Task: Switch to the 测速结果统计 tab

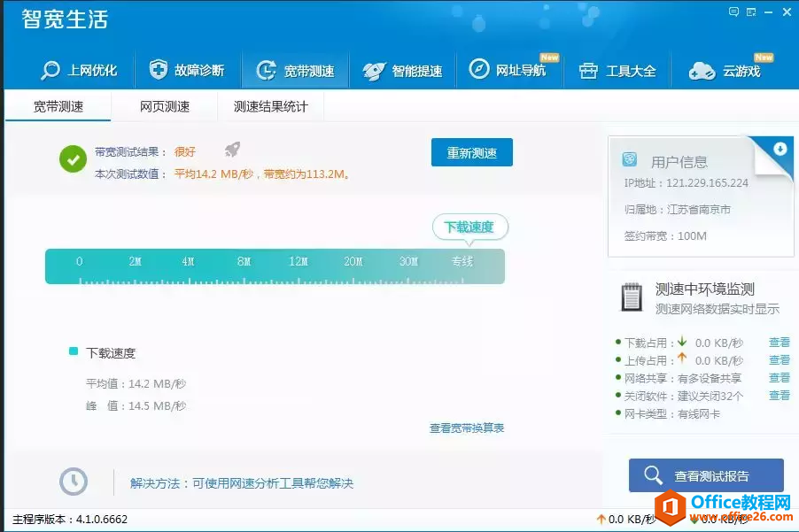Action: coord(270,106)
